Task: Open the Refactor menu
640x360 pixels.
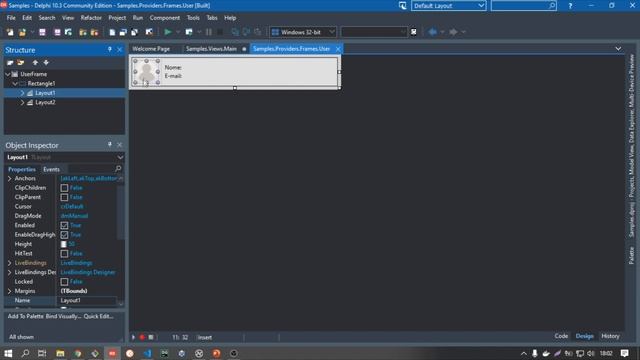Action: tap(91, 18)
